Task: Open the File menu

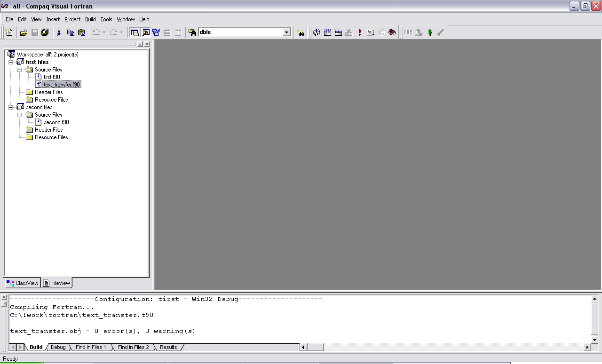Action: (9, 19)
